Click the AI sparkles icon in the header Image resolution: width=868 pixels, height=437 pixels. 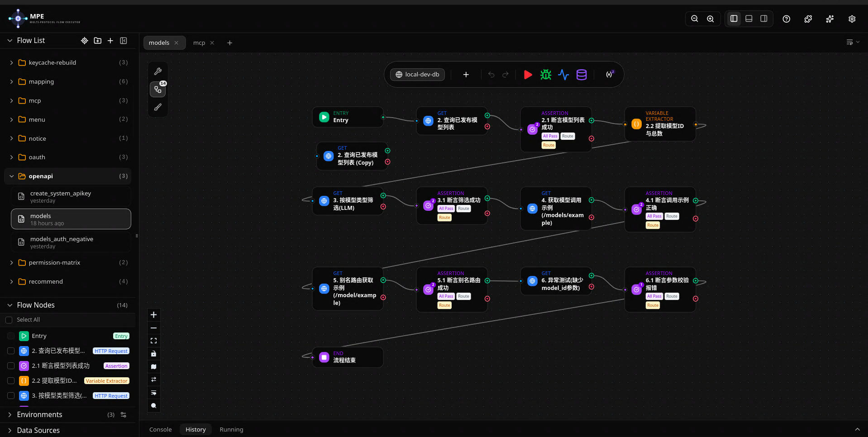830,19
